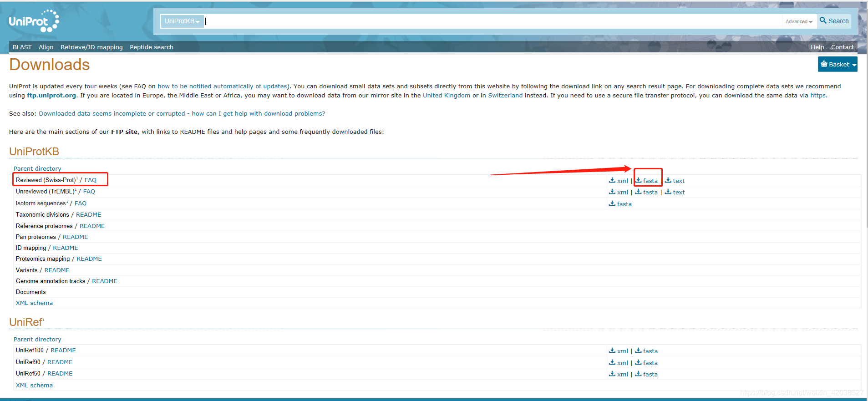
Task: Download UniRef50 xml file
Action: click(x=619, y=374)
